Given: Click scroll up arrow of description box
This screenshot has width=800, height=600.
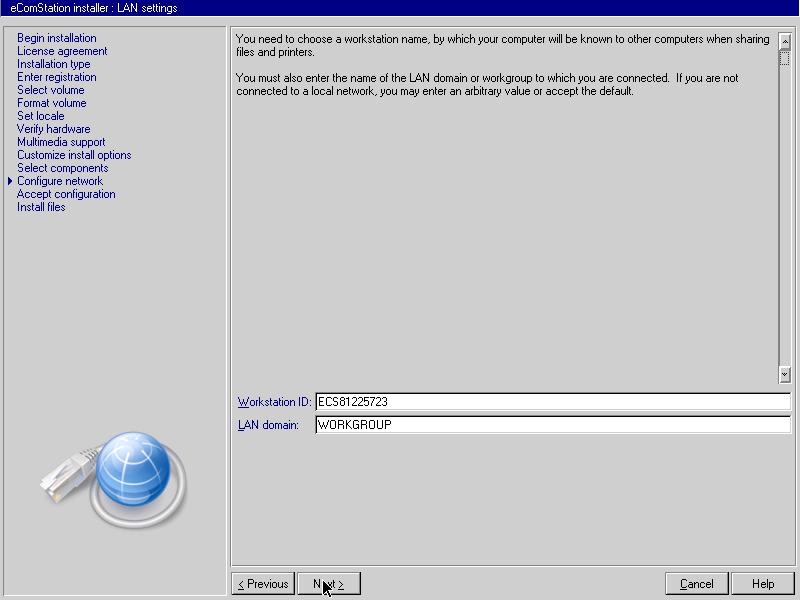Looking at the screenshot, I should click(785, 41).
